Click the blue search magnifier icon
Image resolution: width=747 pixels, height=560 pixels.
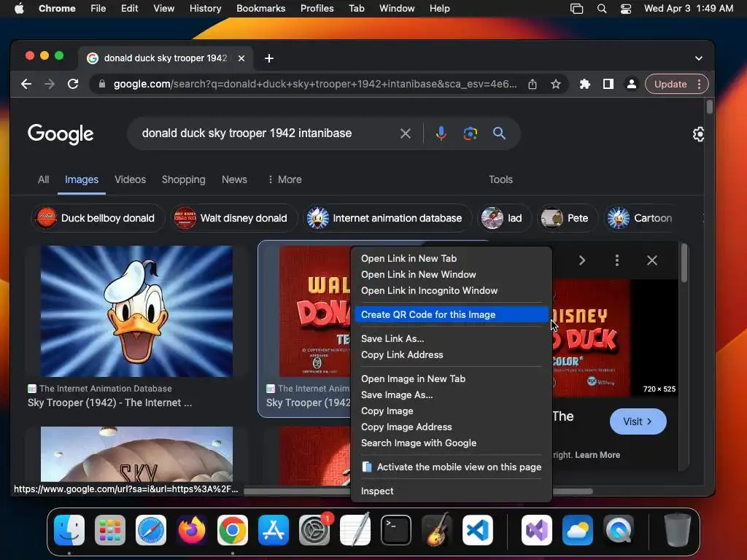pyautogui.click(x=499, y=133)
